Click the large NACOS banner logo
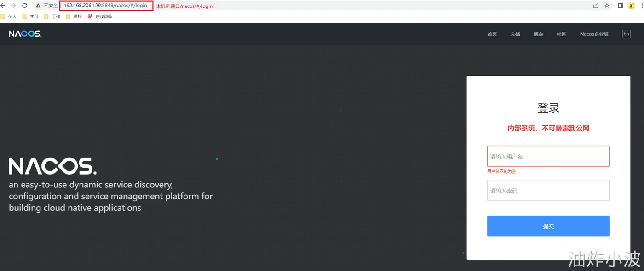644x271 pixels. (52, 166)
